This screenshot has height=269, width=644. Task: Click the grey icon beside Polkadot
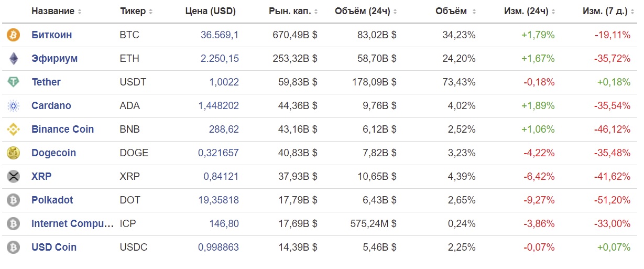click(13, 200)
